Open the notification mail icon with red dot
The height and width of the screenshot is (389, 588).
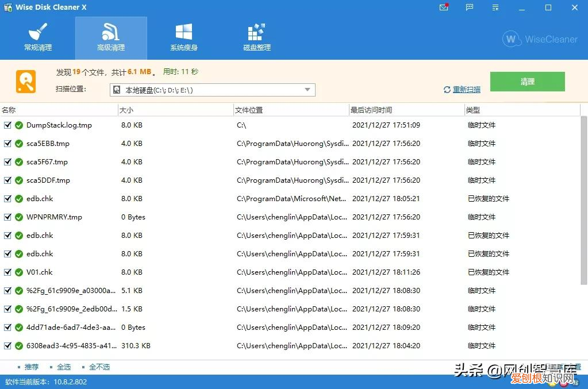click(443, 7)
